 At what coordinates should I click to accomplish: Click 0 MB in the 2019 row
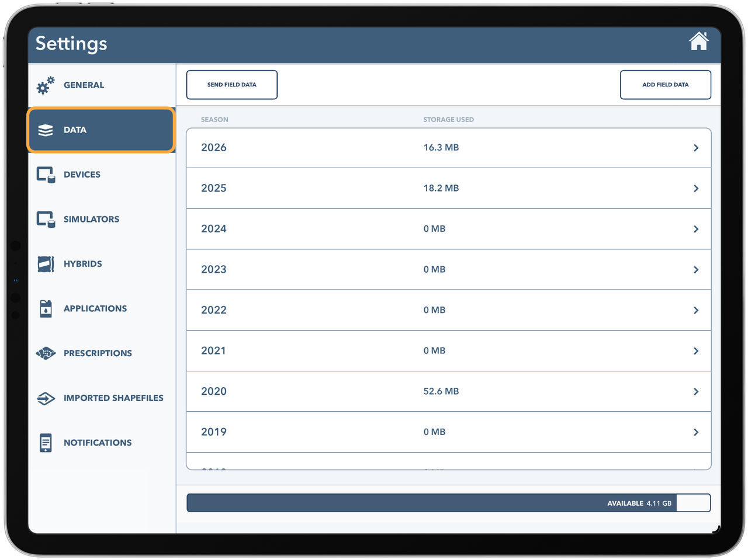434,432
